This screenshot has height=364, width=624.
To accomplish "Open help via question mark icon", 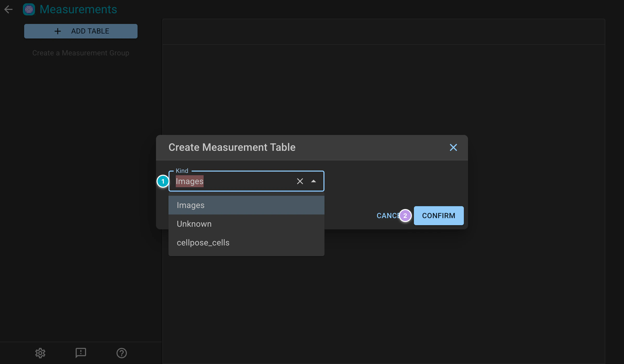I will point(121,353).
